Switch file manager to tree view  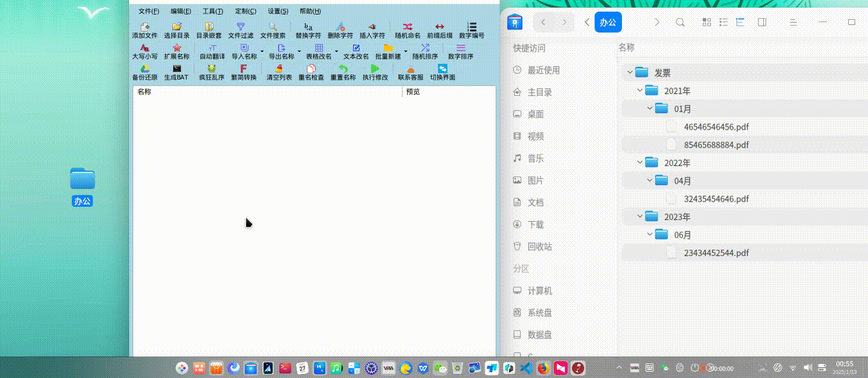click(x=741, y=22)
